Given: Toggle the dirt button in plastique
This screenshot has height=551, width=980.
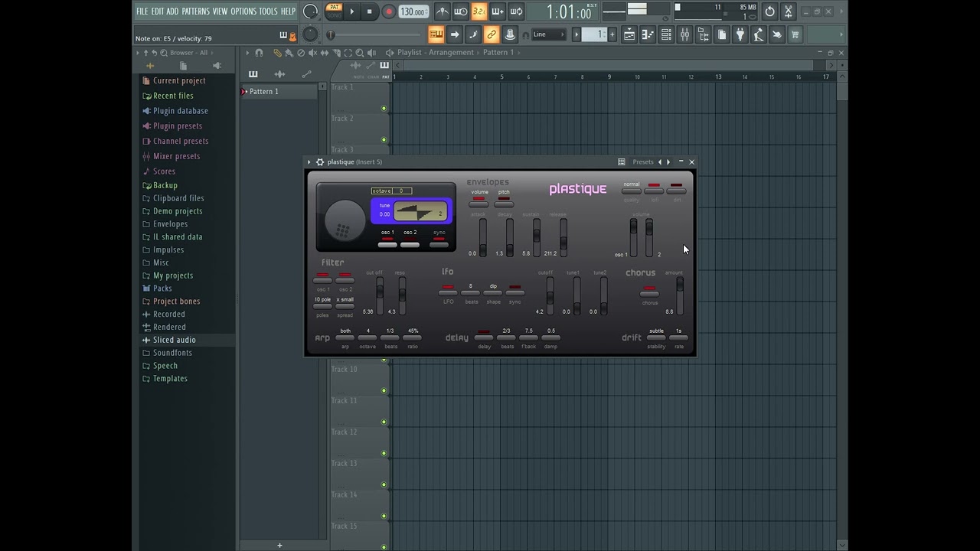Looking at the screenshot, I should tap(677, 190).
